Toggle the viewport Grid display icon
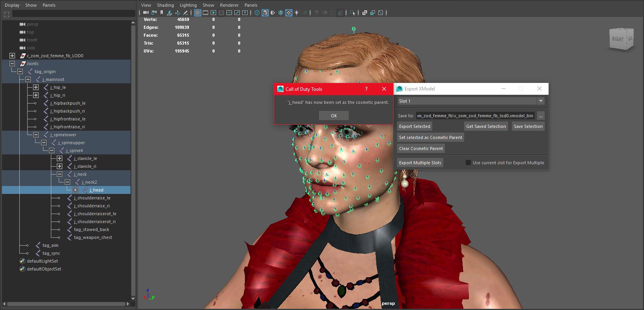The width and height of the screenshot is (644, 310). [x=198, y=13]
